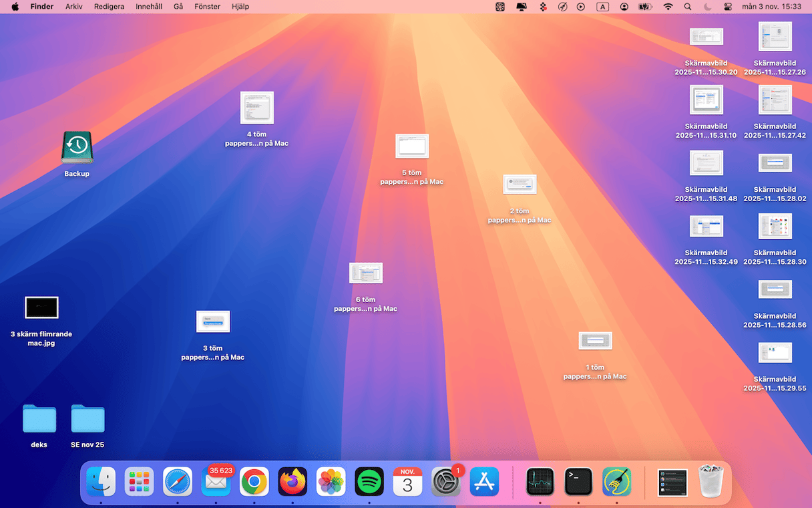
Task: Open the Trash in the Dock
Action: 710,481
